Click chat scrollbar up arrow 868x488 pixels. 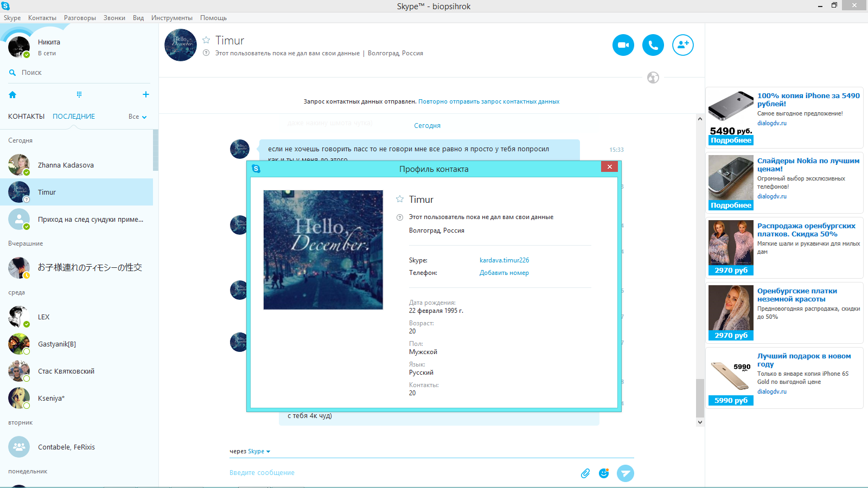tap(700, 118)
